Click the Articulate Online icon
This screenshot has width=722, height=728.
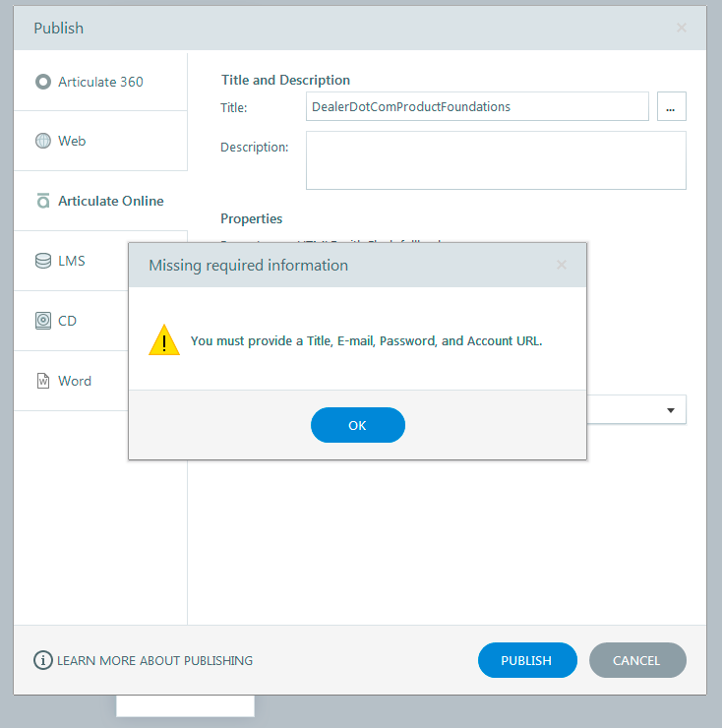click(x=42, y=201)
